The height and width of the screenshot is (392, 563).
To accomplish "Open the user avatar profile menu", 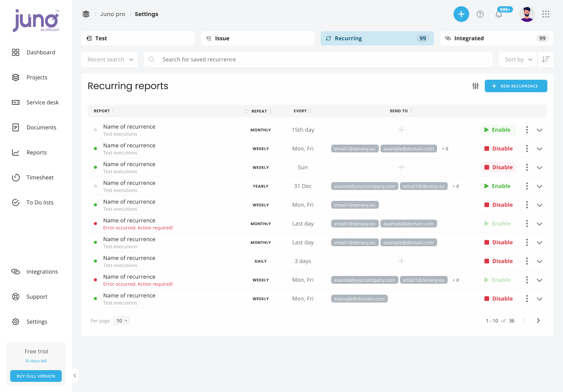I will [527, 14].
